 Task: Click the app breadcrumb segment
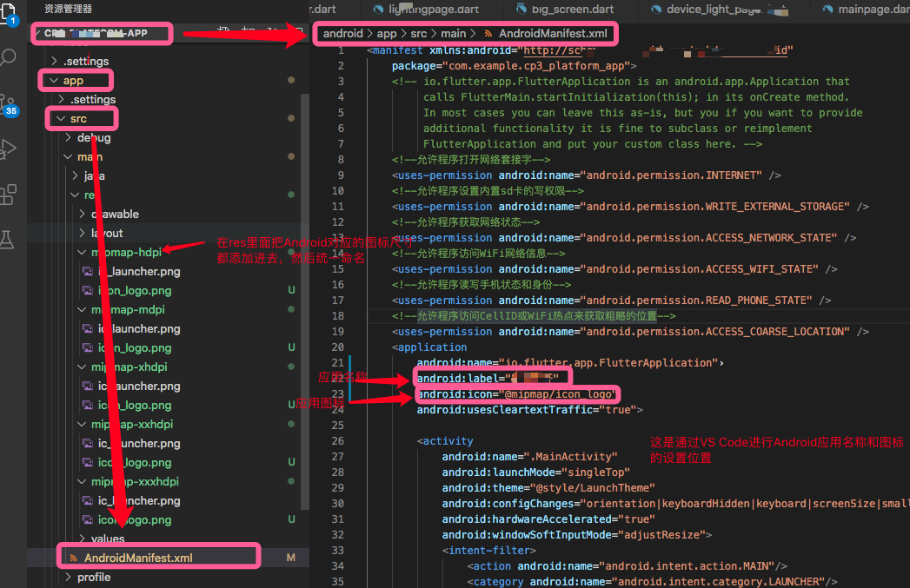[x=387, y=34]
